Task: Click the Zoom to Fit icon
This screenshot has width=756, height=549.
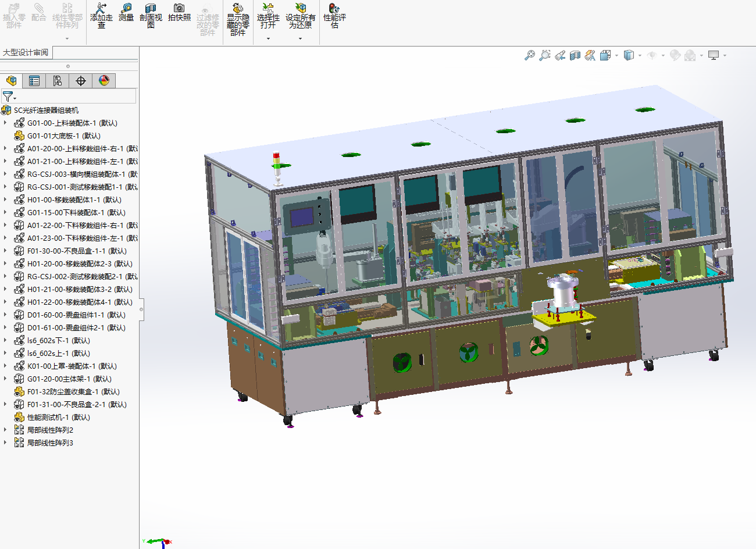Action: click(x=529, y=55)
